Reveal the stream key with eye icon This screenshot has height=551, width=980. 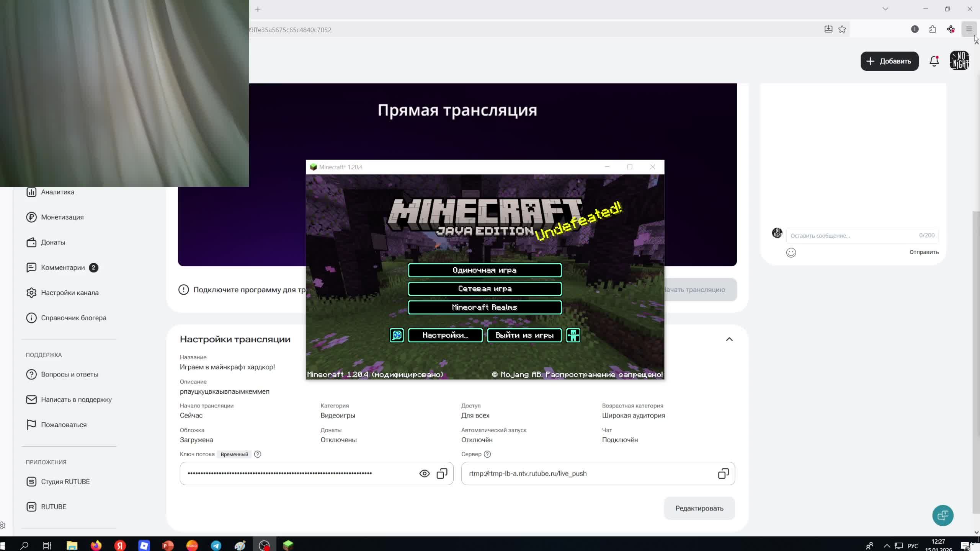tap(424, 473)
